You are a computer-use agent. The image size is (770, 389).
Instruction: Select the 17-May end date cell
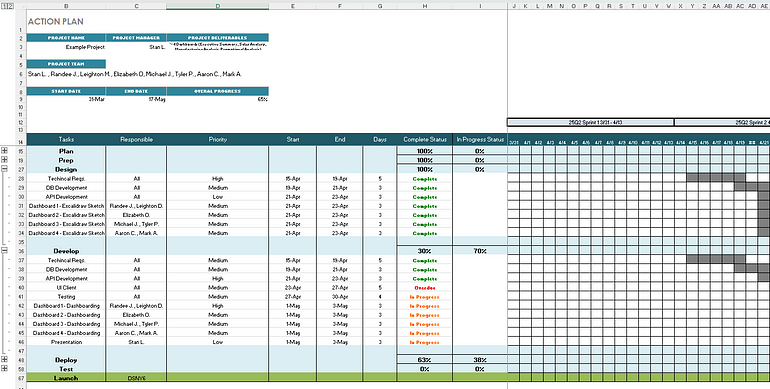click(x=136, y=99)
